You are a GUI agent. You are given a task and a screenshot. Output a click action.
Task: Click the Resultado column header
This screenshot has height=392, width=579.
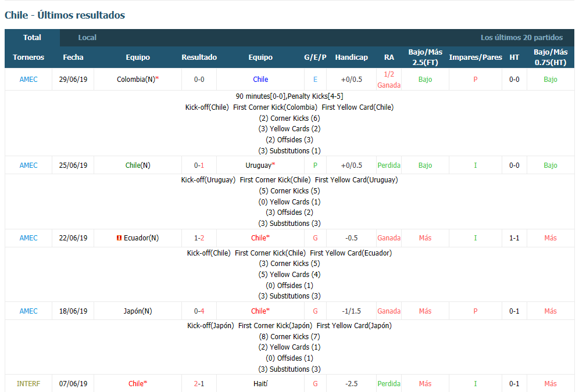click(x=199, y=57)
